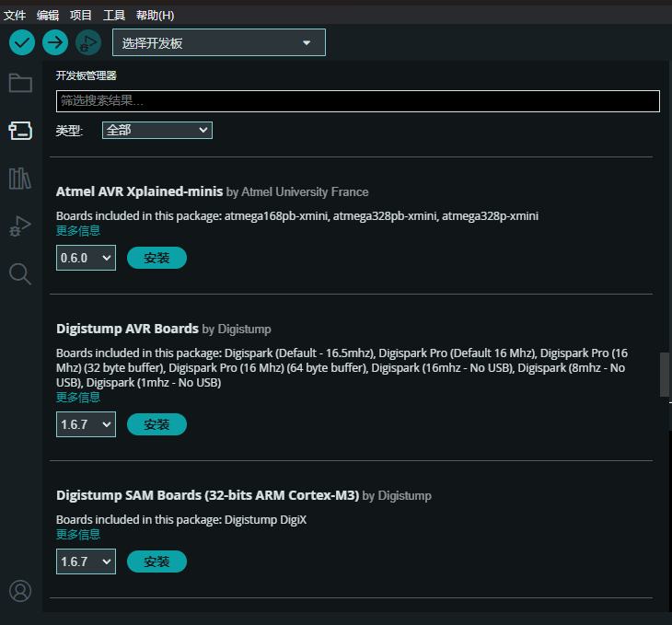Open the 类型 filter dropdown showing 全部

pos(157,131)
